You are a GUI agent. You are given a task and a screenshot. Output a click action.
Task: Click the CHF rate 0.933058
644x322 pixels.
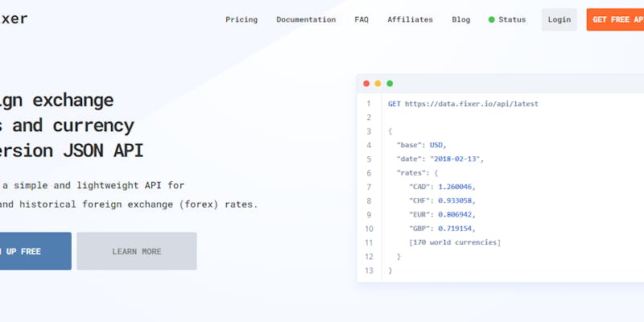coord(455,200)
